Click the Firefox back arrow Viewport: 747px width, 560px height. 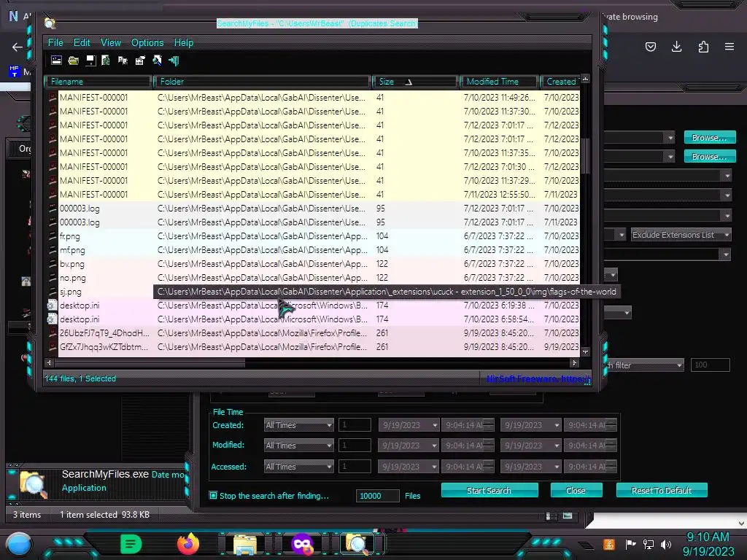point(18,47)
